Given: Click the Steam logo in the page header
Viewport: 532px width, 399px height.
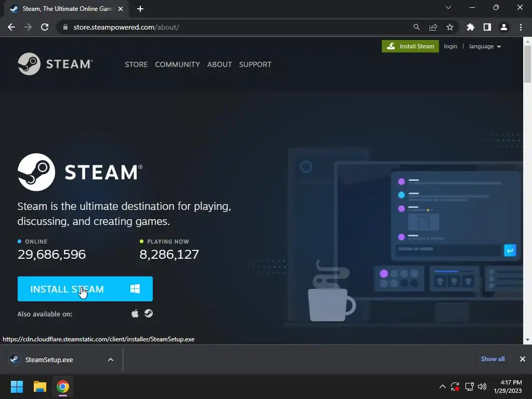Looking at the screenshot, I should click(x=55, y=64).
